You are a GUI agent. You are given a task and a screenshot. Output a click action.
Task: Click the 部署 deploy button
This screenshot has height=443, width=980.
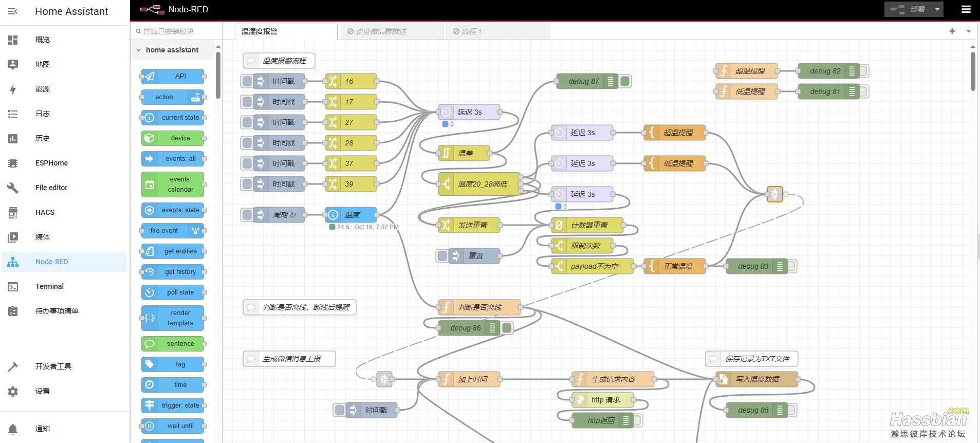click(x=908, y=9)
